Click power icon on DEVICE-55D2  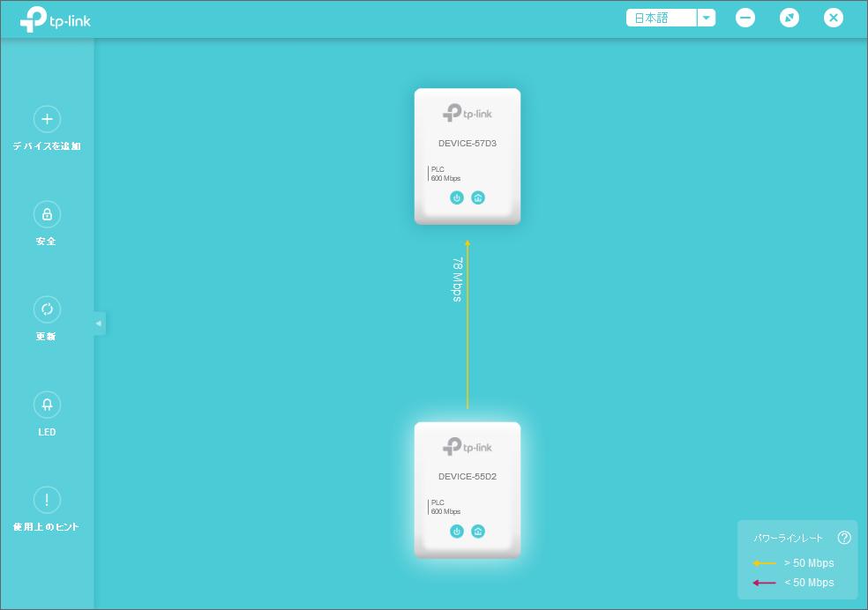[x=457, y=531]
